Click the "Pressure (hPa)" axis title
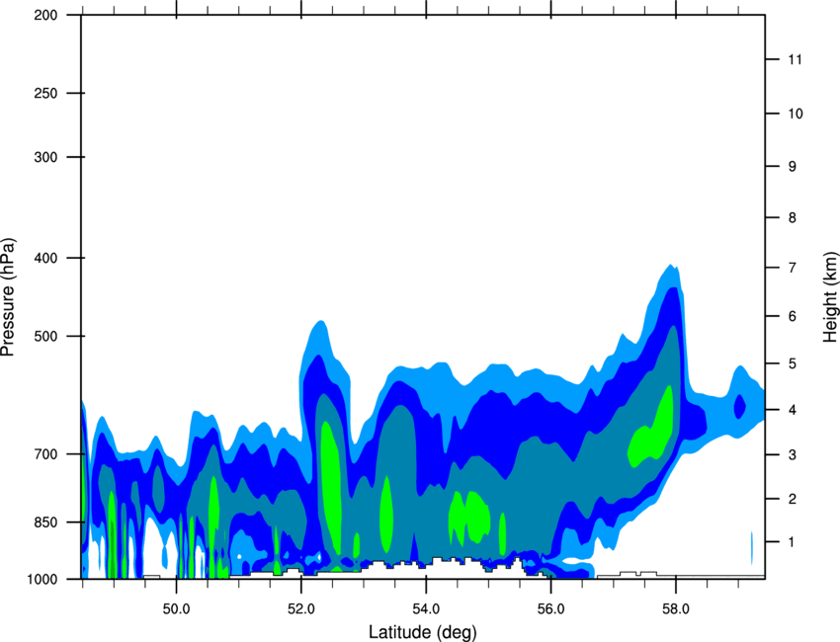This screenshot has width=840, height=642. pyautogui.click(x=8, y=297)
